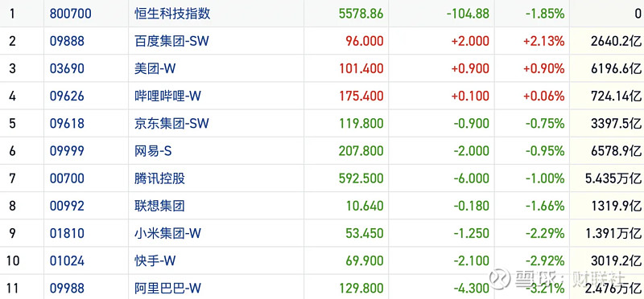This screenshot has width=644, height=299.
Task: Click price 96.000
Action: pyautogui.click(x=364, y=41)
